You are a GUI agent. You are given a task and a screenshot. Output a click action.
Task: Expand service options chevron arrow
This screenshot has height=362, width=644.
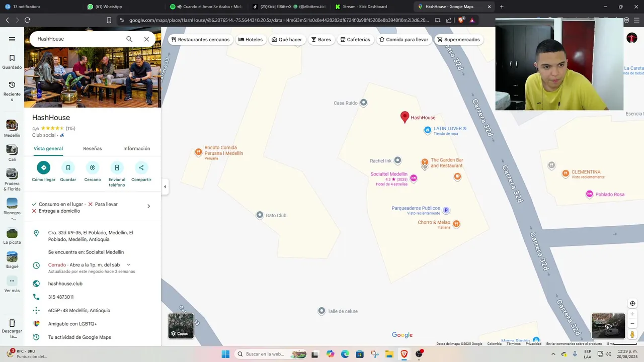point(148,206)
